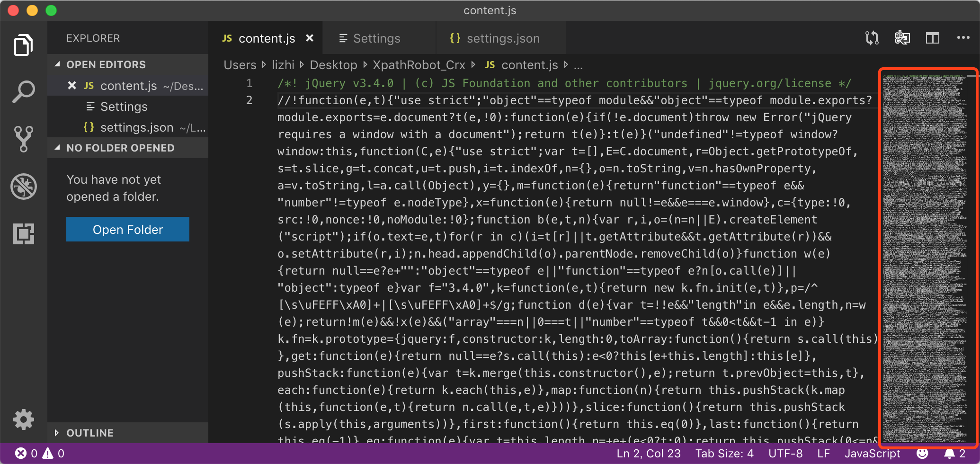Screen dimensions: 980x464
Task: Select Settings in Open Editors
Action: click(128, 107)
